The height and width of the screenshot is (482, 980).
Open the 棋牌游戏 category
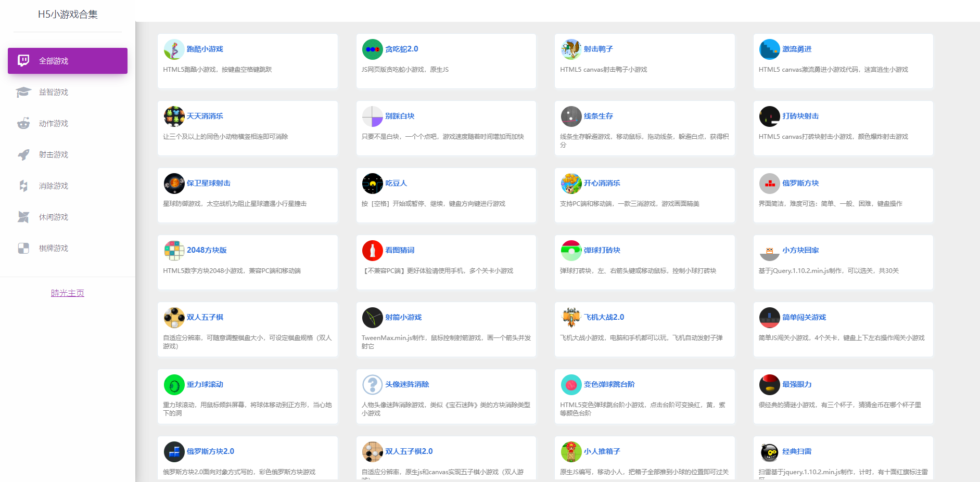pos(53,248)
